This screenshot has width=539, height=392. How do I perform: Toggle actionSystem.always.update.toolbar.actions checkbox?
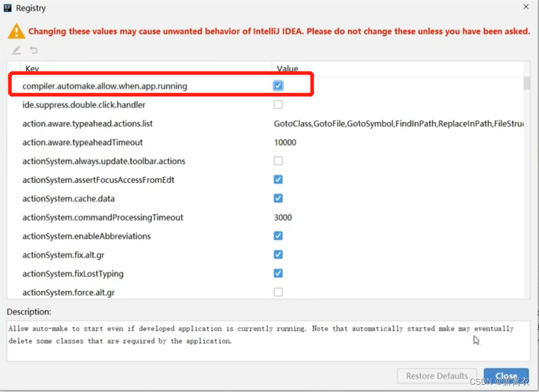click(278, 161)
